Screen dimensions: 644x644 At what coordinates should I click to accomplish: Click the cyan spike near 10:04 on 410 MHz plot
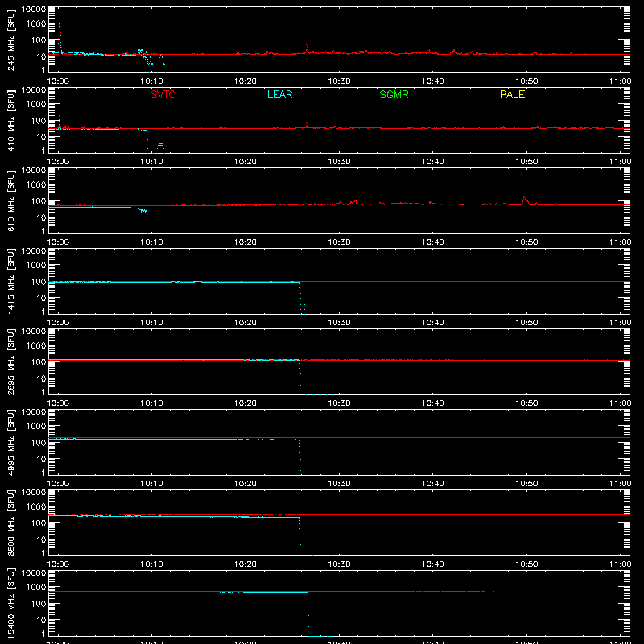(93, 123)
